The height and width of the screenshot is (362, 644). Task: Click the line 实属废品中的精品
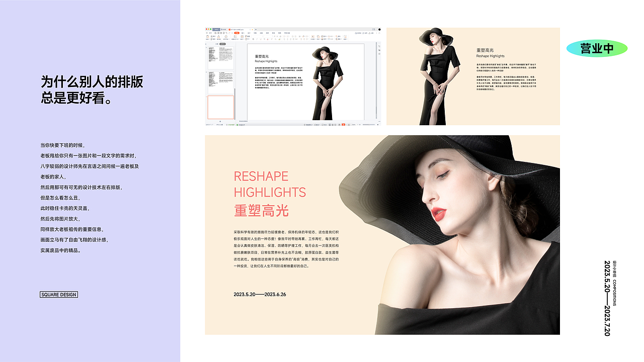coord(60,250)
